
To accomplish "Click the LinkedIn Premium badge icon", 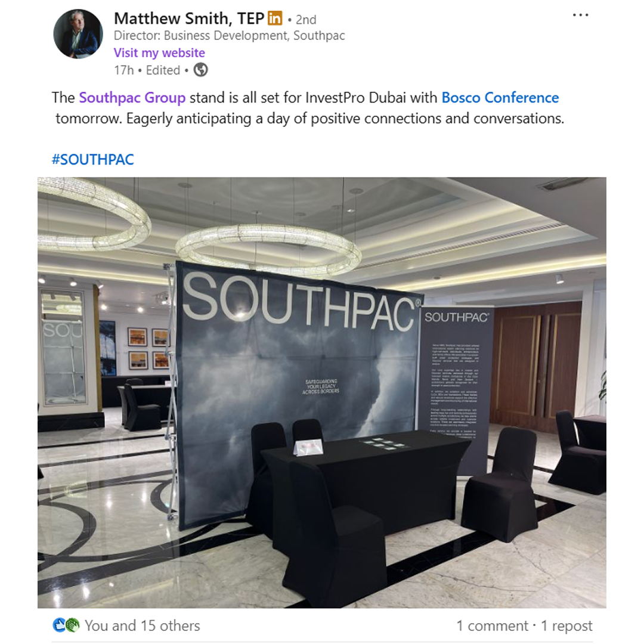I will 275,18.
